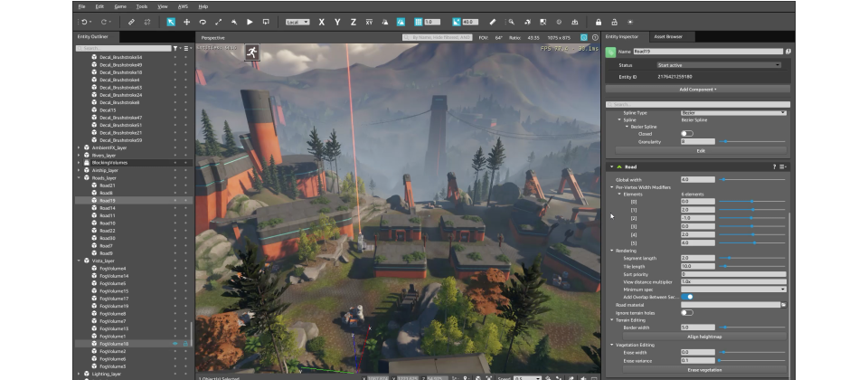Viewport: 868px width, 380px height.
Task: Click the export upload icon in toolbar
Action: [575, 22]
